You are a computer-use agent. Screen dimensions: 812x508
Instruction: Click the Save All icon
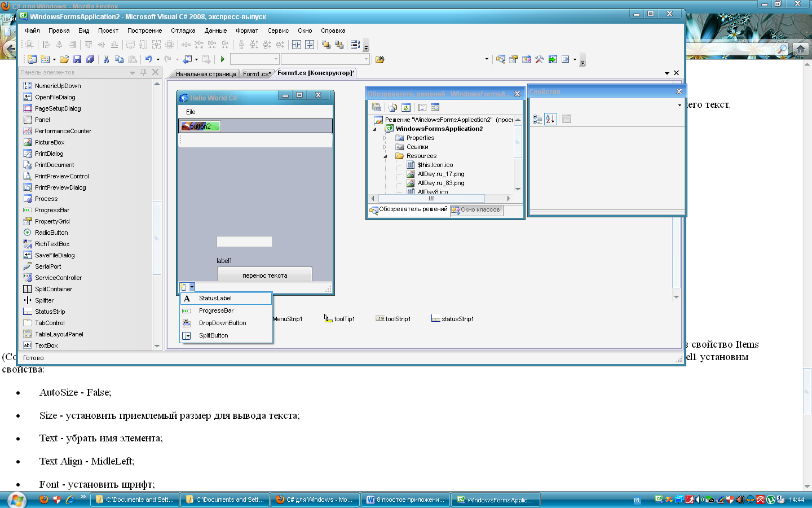90,59
